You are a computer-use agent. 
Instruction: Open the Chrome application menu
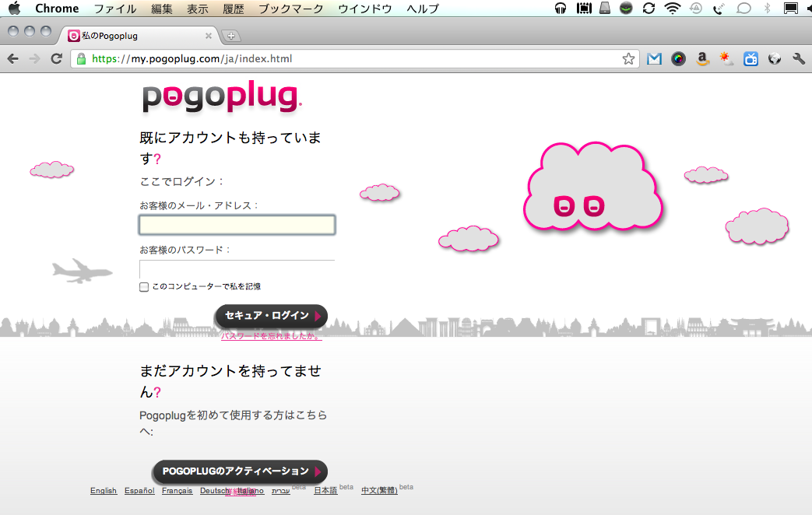[x=57, y=9]
